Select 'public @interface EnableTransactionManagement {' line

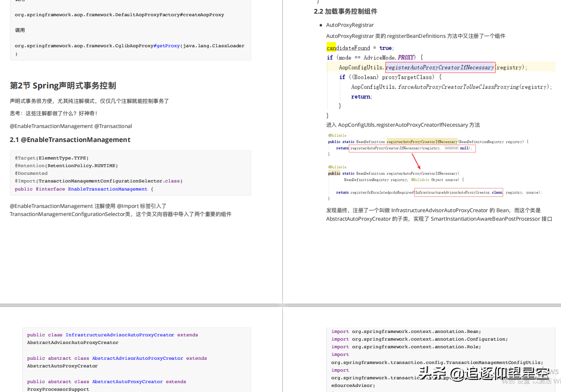[84, 189]
